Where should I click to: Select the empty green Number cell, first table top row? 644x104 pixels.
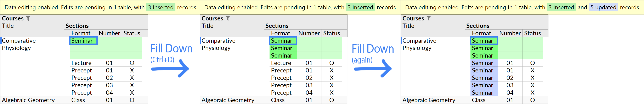tap(109, 41)
